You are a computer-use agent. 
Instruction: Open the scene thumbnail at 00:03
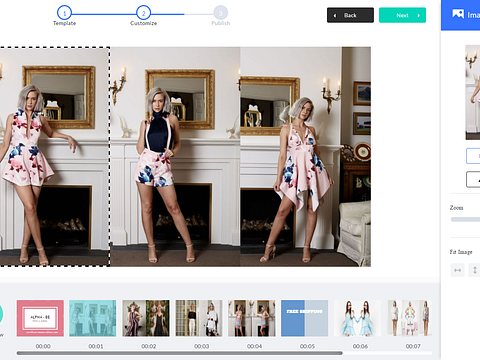tap(199, 318)
